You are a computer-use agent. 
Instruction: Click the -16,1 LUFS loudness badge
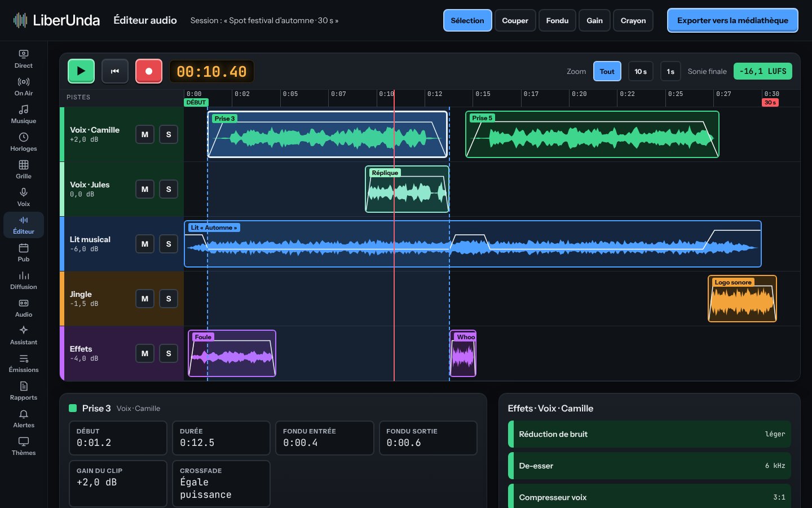point(763,71)
